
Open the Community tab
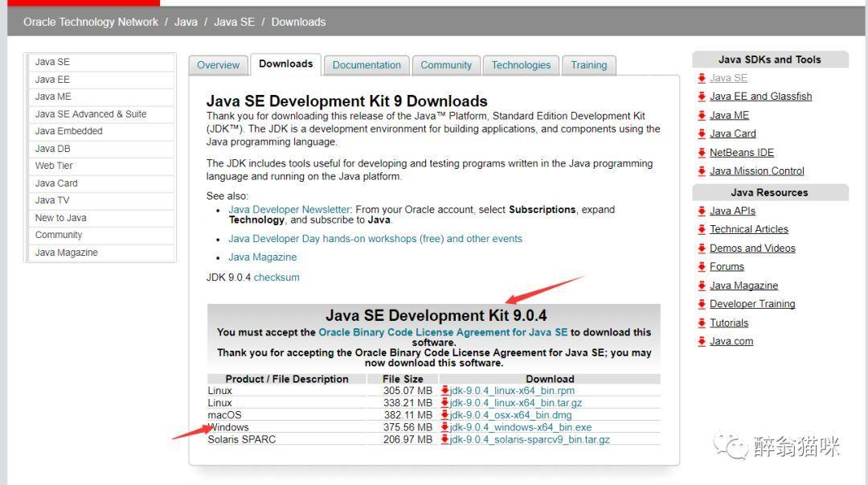point(446,65)
